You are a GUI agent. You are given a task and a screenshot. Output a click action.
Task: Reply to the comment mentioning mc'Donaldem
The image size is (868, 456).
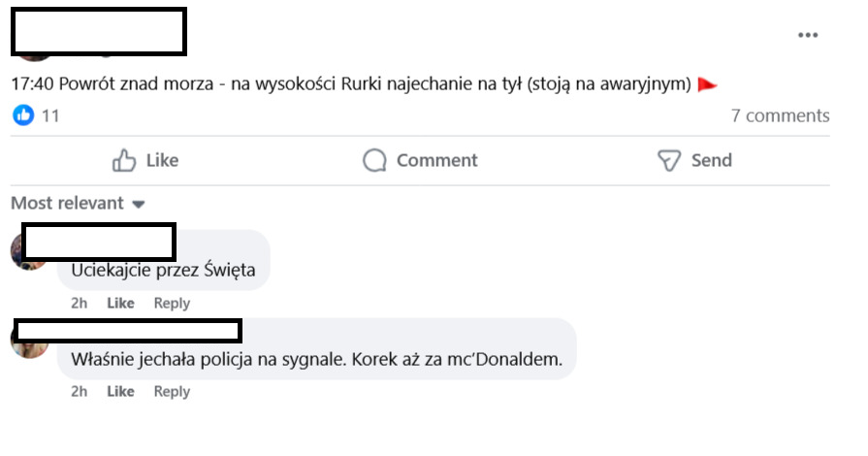coord(172,391)
